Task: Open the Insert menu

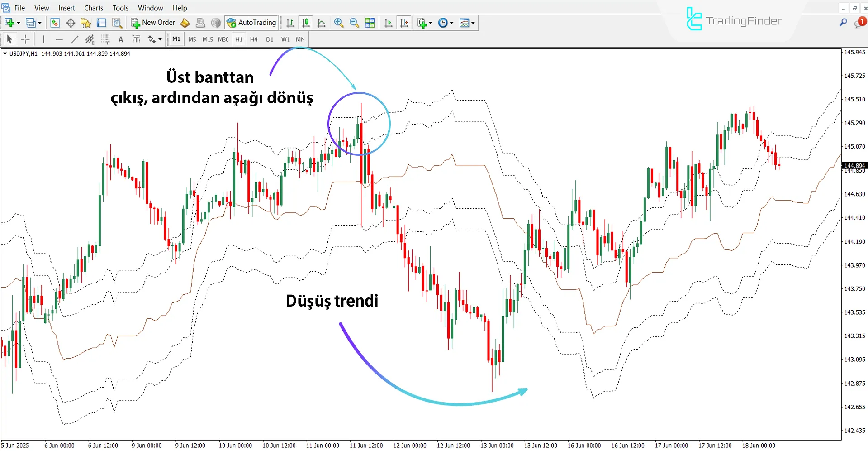Action: coord(66,8)
